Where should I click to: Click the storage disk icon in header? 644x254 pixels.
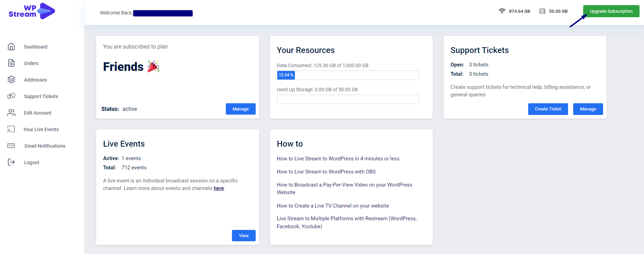542,11
